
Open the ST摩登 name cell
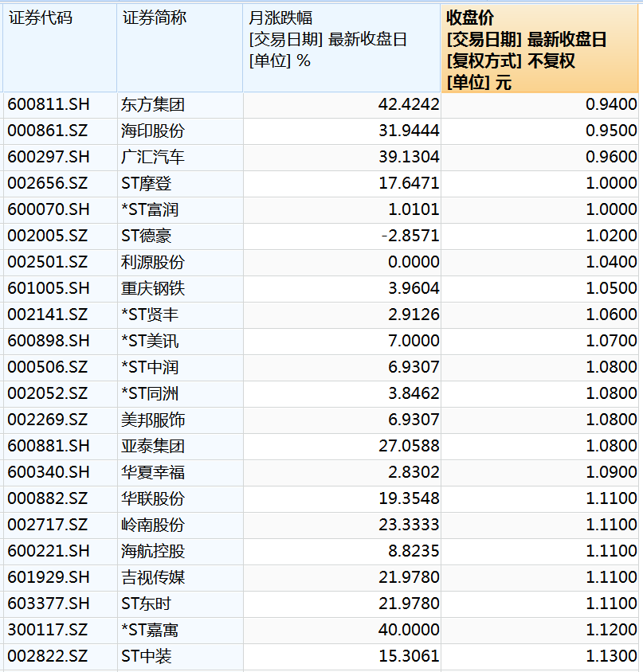click(x=180, y=184)
